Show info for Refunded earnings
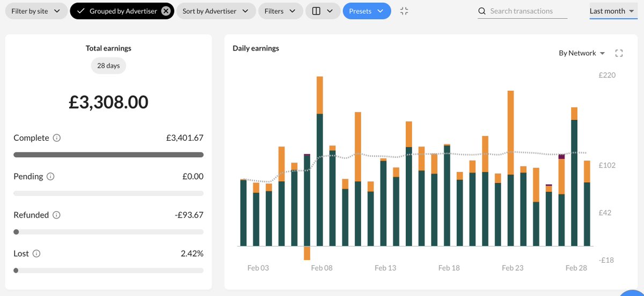Screen dimensions: 644x296 pyautogui.click(x=57, y=215)
